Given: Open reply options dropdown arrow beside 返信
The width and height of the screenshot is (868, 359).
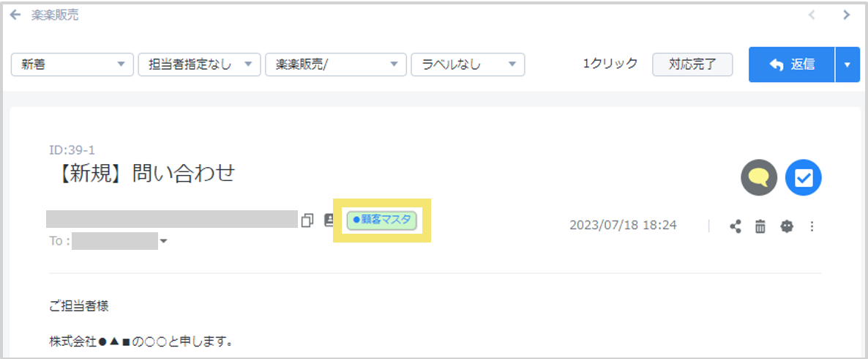Looking at the screenshot, I should click(848, 64).
